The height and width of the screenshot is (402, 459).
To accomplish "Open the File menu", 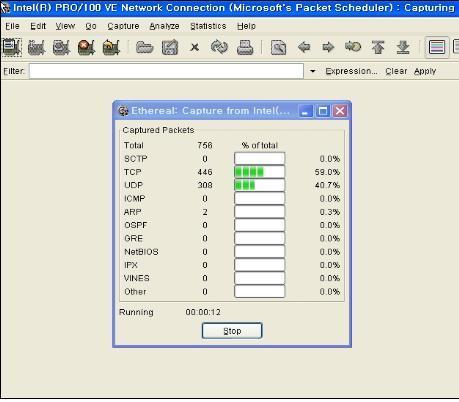I will 12,26.
